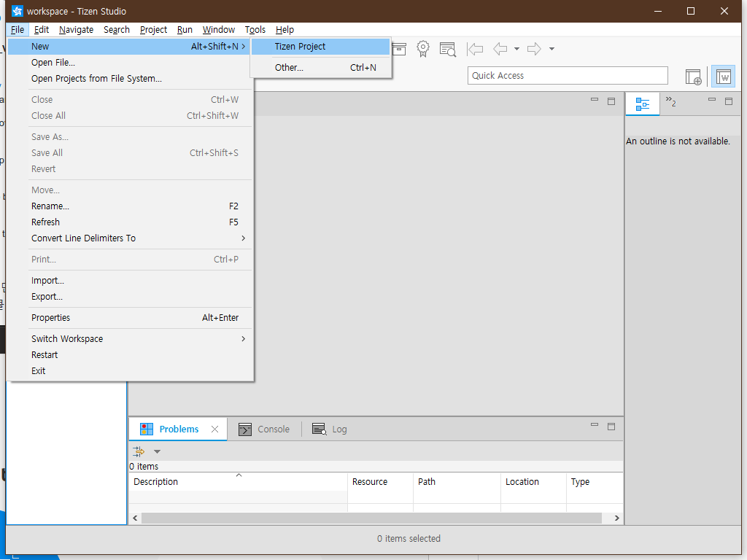Sort by the Location column header
This screenshot has width=747, height=560.
tap(533, 482)
